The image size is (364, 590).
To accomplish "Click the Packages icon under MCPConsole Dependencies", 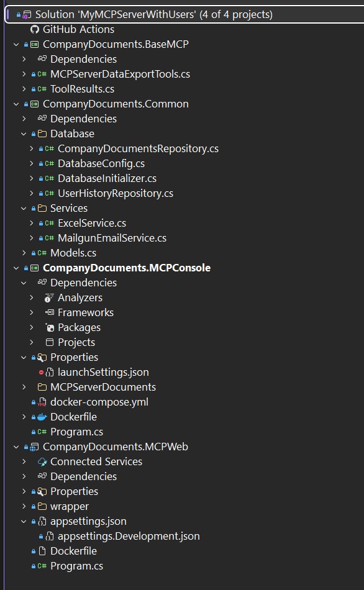I will (49, 328).
